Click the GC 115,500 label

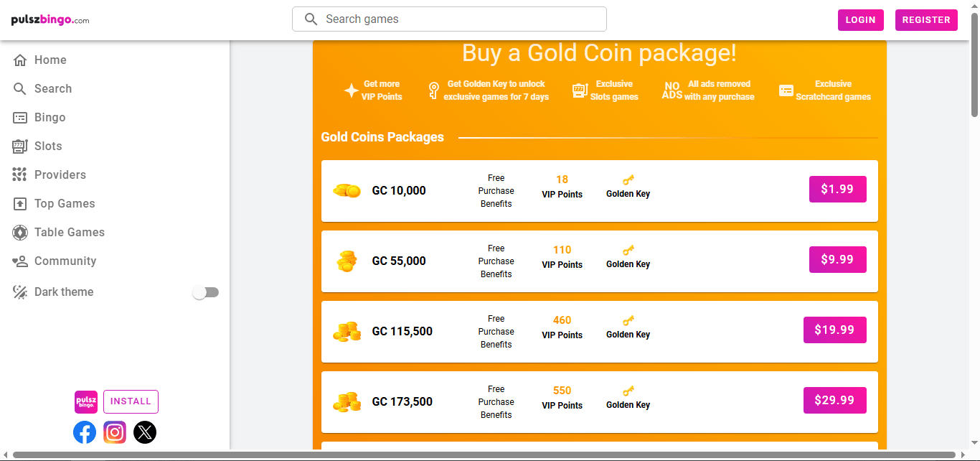(x=402, y=332)
